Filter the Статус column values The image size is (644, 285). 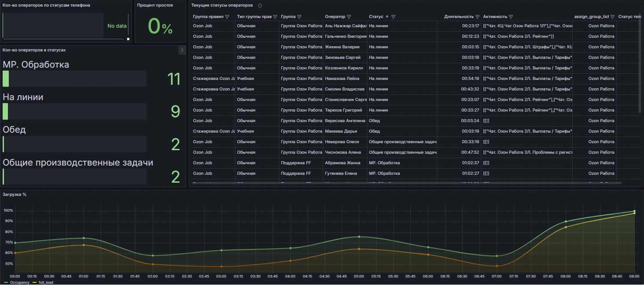coord(393,17)
